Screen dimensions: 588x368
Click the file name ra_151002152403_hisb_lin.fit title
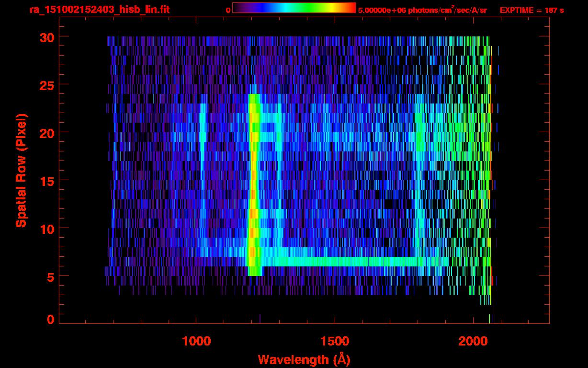click(x=99, y=10)
